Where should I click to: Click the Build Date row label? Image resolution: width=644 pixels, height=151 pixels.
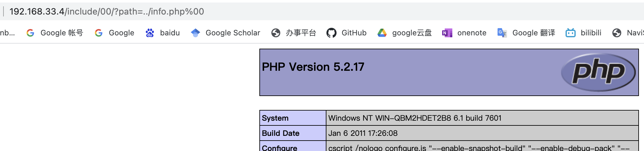pyautogui.click(x=281, y=133)
